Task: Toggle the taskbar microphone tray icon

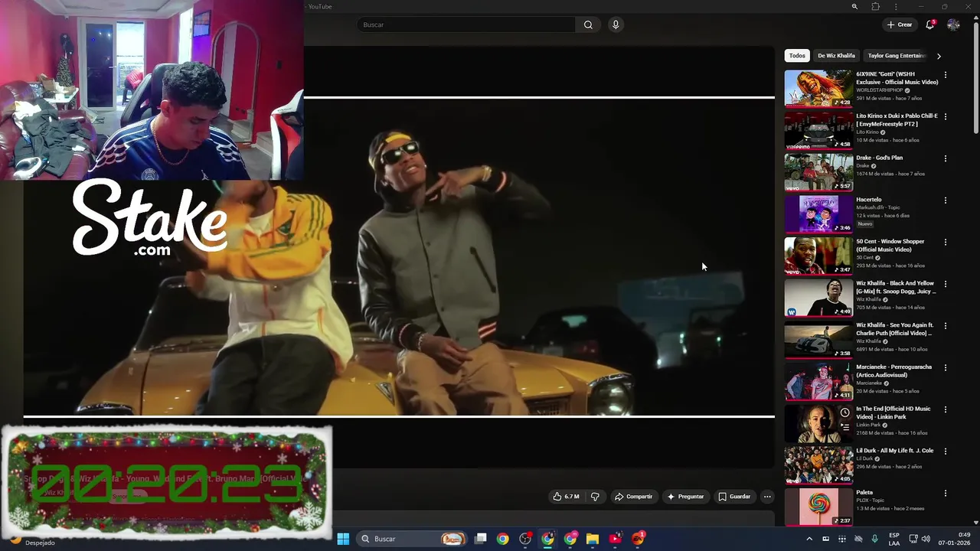Action: 874,539
